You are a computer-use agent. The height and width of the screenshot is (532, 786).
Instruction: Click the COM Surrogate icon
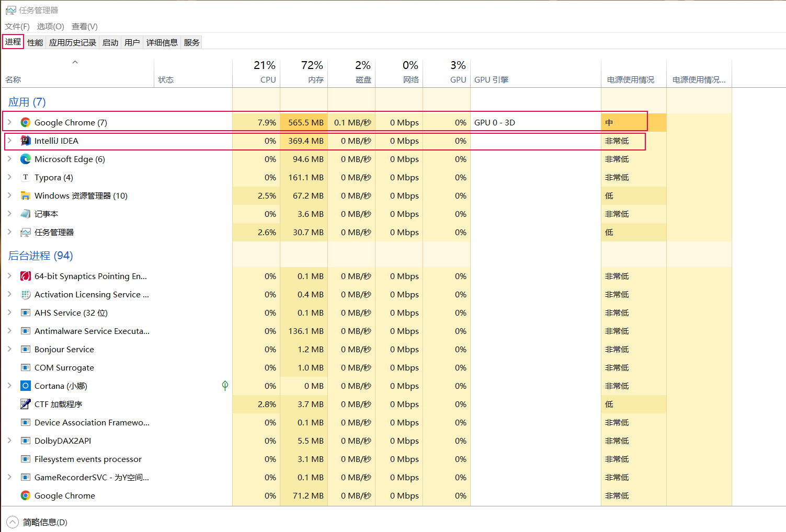tap(25, 367)
